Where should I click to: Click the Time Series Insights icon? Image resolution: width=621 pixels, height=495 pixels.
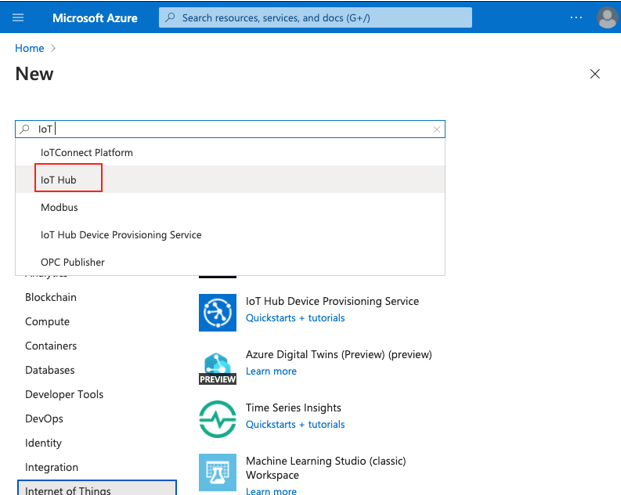(217, 419)
